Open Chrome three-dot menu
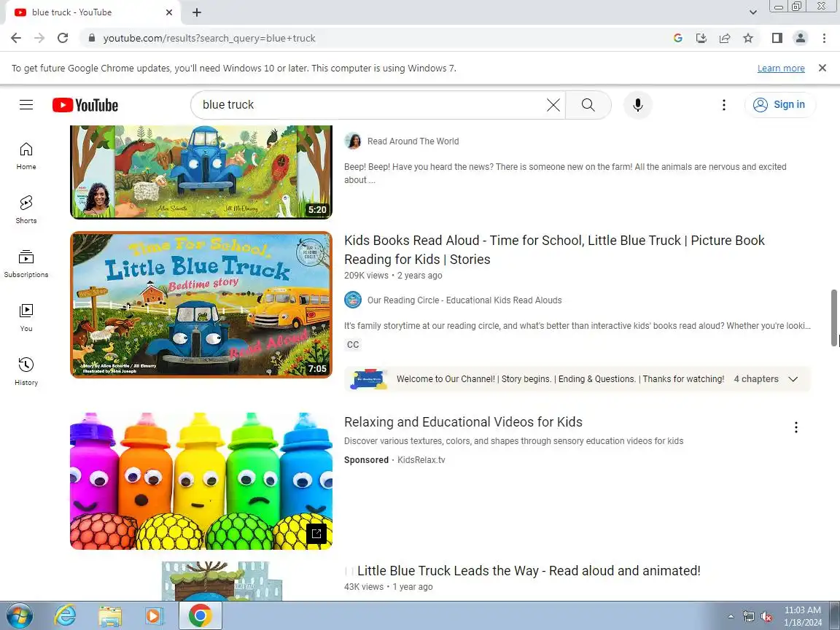Viewport: 840px width, 630px height. pyautogui.click(x=824, y=38)
